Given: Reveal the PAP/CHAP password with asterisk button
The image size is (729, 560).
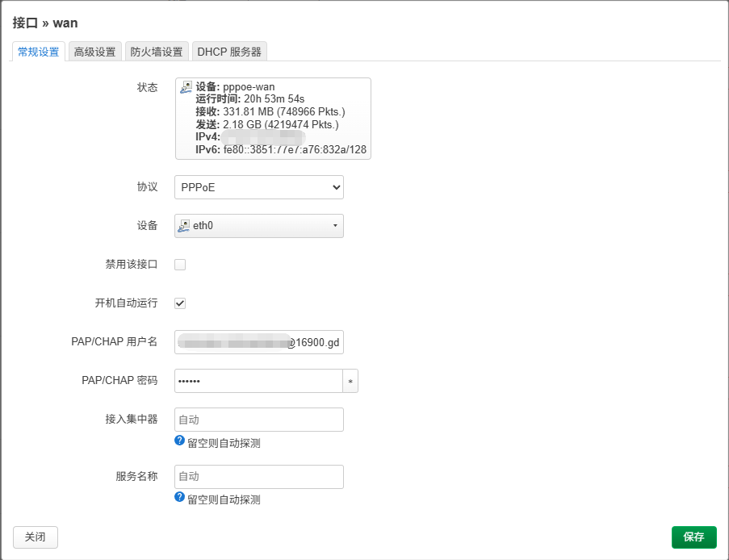Looking at the screenshot, I should click(x=350, y=381).
